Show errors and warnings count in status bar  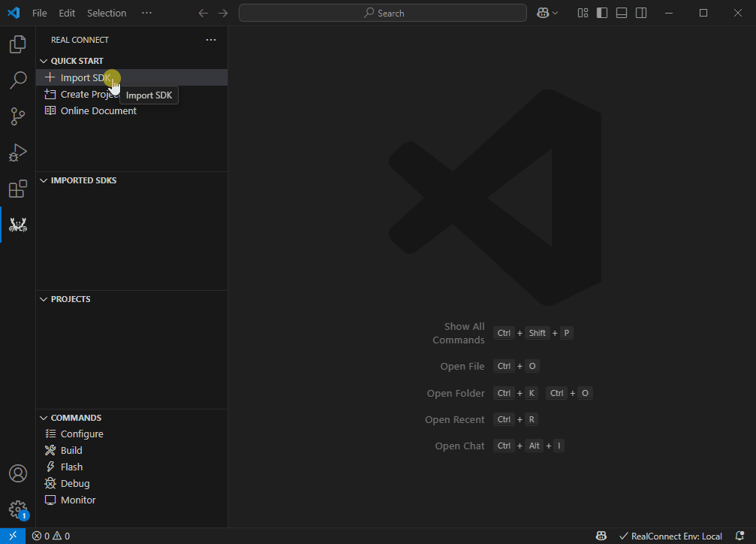[x=50, y=536]
